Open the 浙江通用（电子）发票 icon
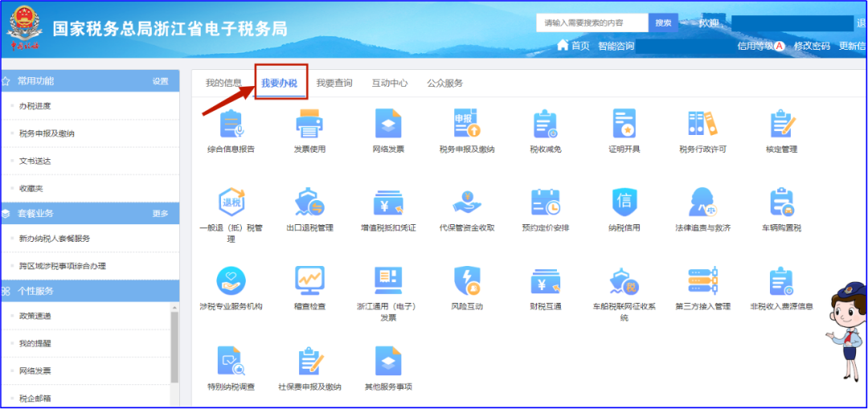This screenshot has width=868, height=409. click(x=388, y=281)
